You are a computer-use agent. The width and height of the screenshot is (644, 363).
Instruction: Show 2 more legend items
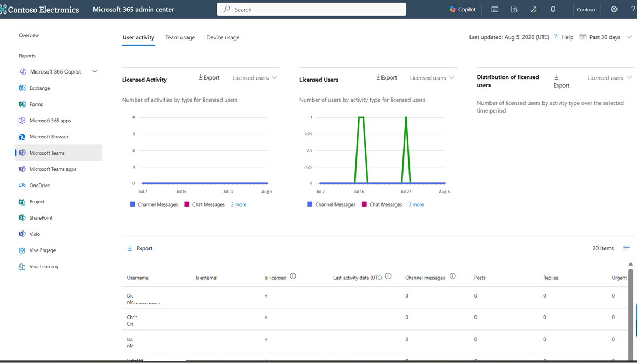pyautogui.click(x=239, y=204)
